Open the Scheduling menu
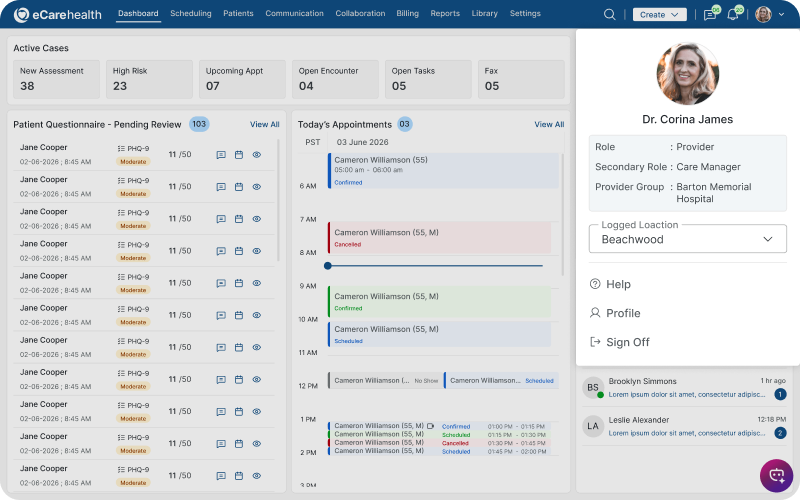This screenshot has height=500, width=800. [x=191, y=14]
